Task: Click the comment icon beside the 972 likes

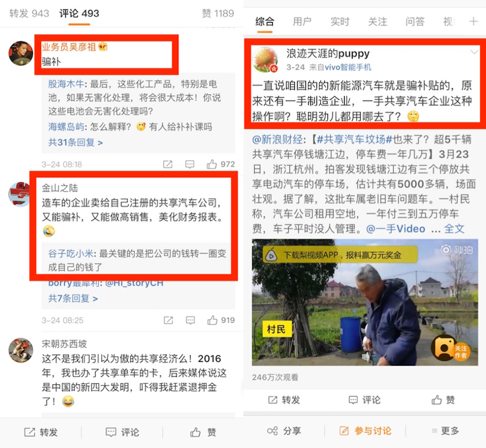Action: pyautogui.click(x=189, y=164)
